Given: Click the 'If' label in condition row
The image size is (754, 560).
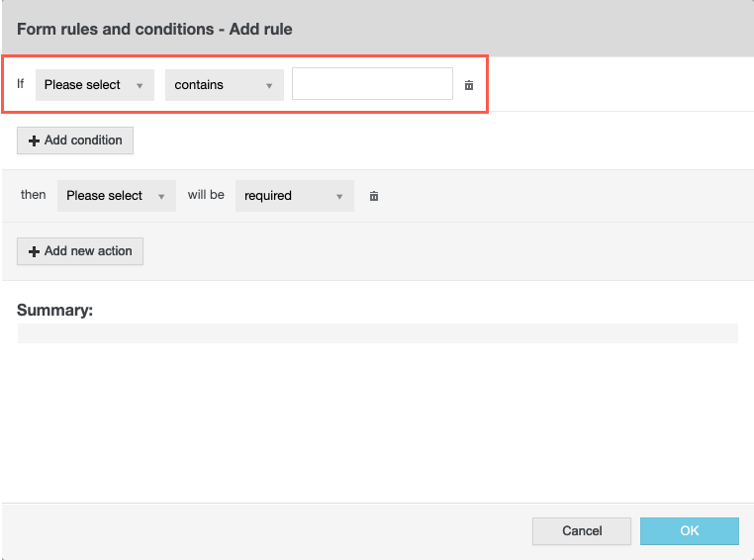Looking at the screenshot, I should coord(21,84).
